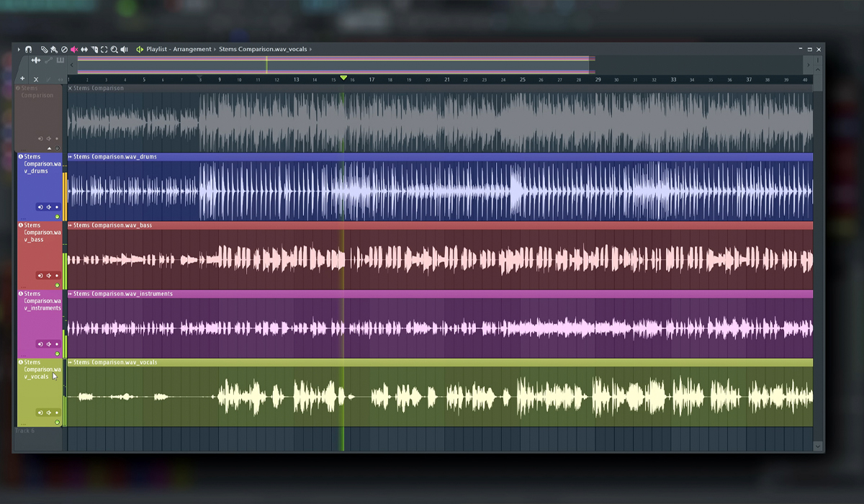The image size is (864, 504).
Task: Collapse the panel using the left chevron arrow
Action: coord(71,65)
